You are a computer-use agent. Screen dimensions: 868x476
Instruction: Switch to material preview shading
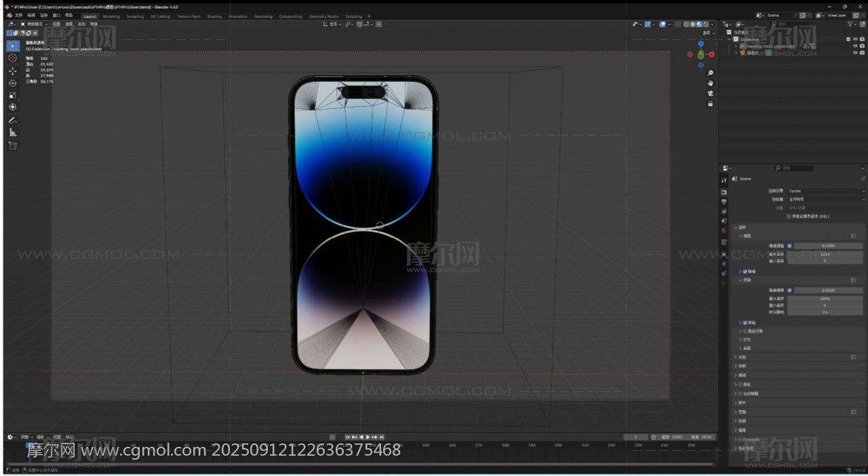click(699, 24)
